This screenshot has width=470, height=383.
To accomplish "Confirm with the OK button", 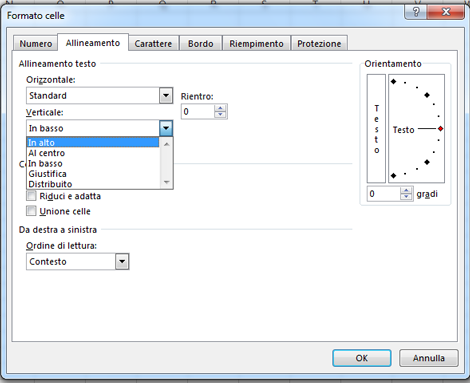I will (x=362, y=358).
